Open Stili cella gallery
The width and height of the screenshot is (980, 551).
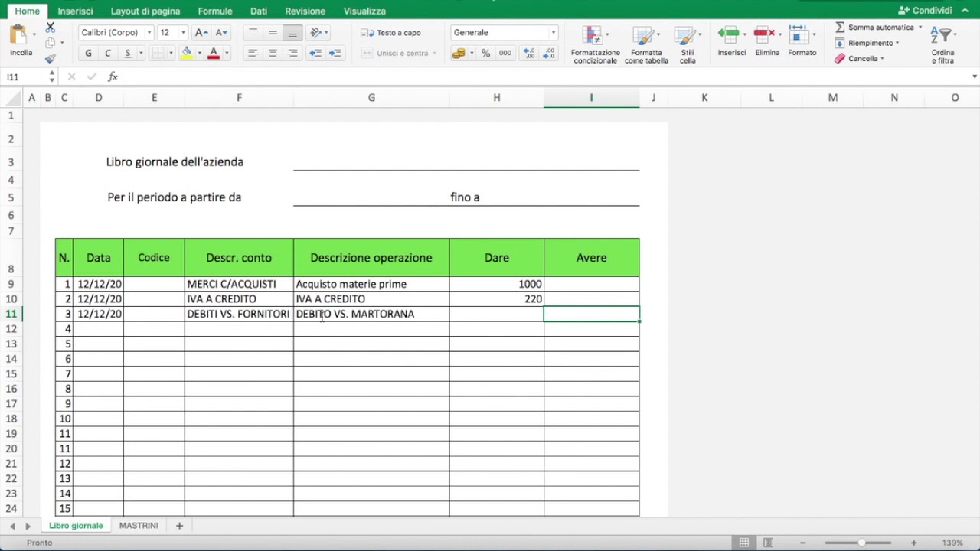pos(688,45)
